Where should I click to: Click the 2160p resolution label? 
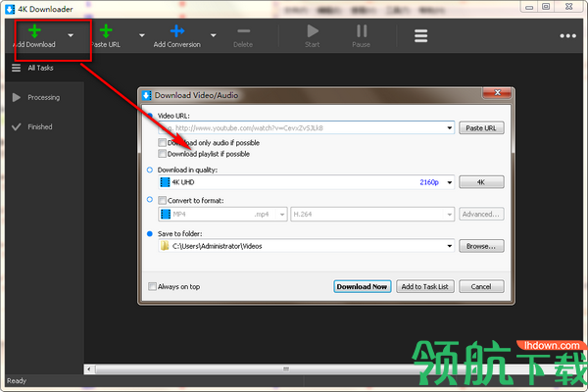[x=429, y=182]
